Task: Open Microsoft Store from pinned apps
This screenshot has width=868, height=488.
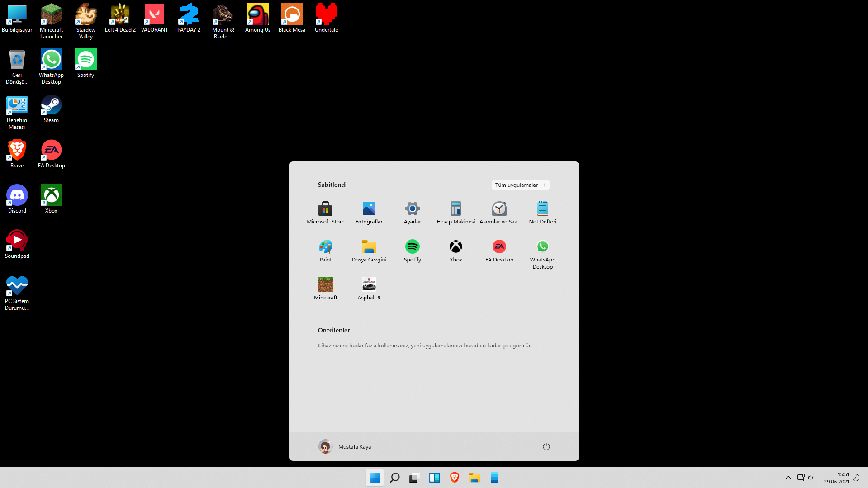Action: click(326, 213)
